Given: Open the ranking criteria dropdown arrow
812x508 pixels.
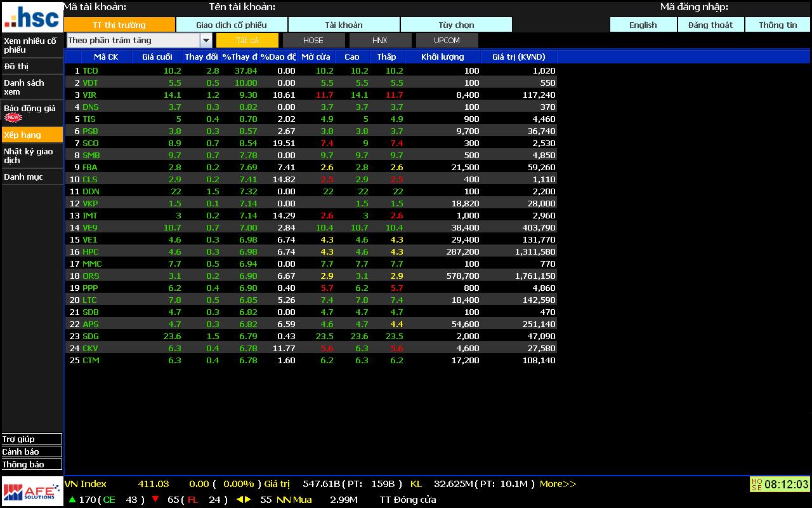Looking at the screenshot, I should 206,40.
